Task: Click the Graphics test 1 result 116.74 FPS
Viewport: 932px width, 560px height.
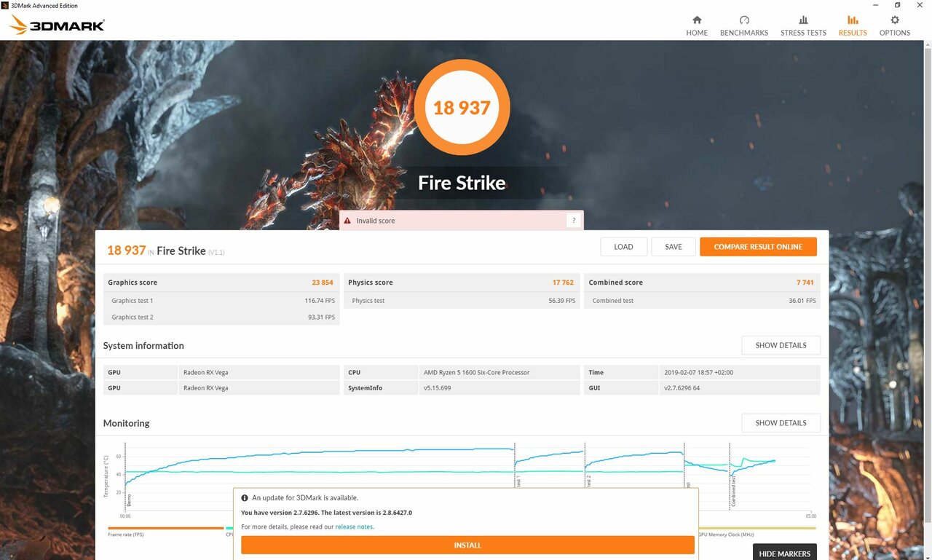Action: (320, 301)
